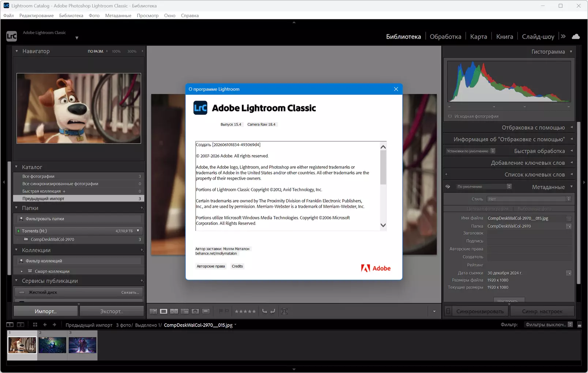The image size is (588, 373).
Task: Add new folder with plus icon
Action: pyautogui.click(x=142, y=208)
